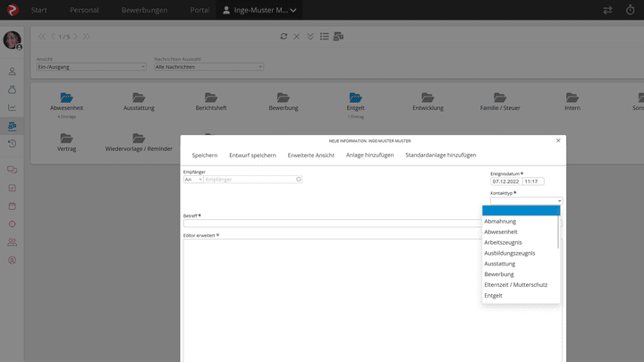Choose Elternzeit / Mutterschutz in the Kontakttyp list
Screen dimensions: 644x362
[x=515, y=284]
